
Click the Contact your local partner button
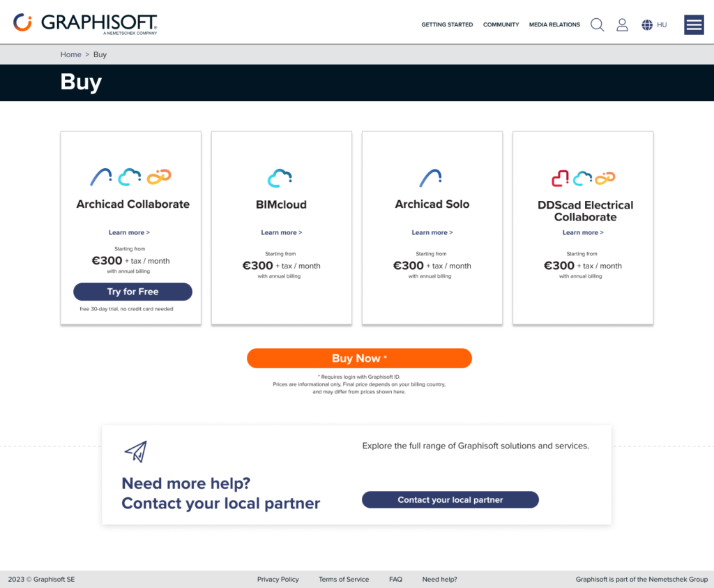point(450,499)
